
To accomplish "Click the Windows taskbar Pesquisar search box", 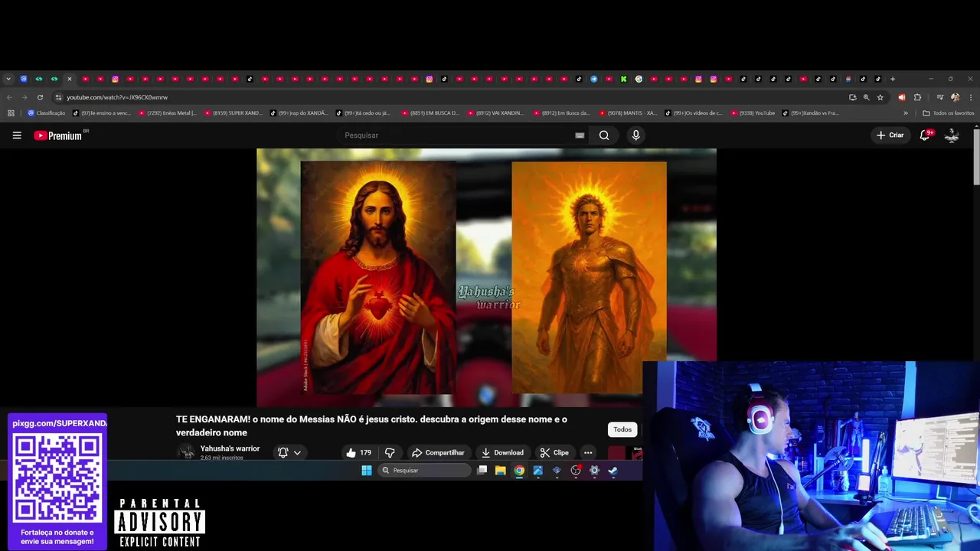I will click(424, 471).
